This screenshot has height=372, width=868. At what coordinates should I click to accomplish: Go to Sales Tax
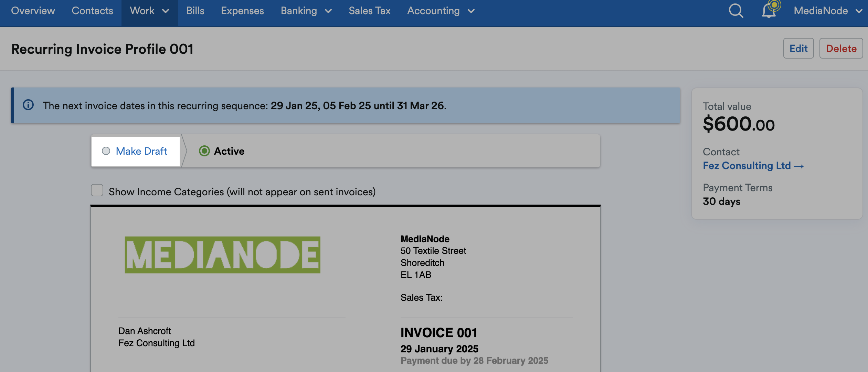[x=370, y=11]
